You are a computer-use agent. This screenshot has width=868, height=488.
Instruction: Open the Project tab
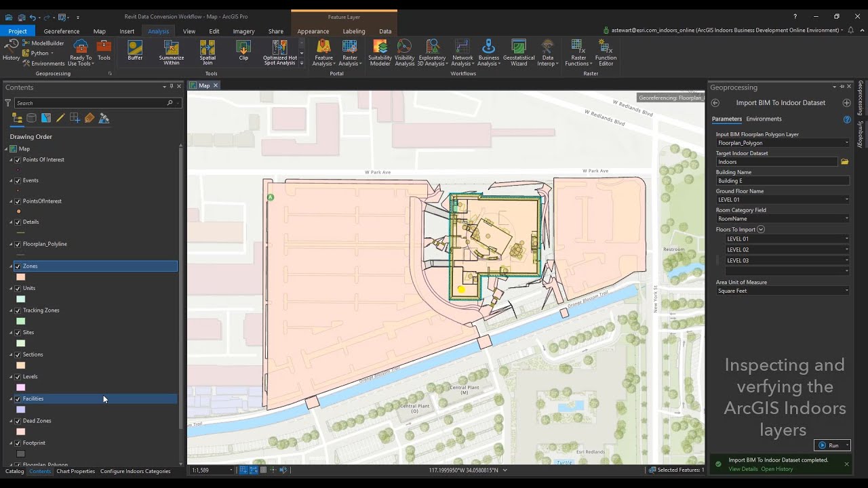(18, 31)
